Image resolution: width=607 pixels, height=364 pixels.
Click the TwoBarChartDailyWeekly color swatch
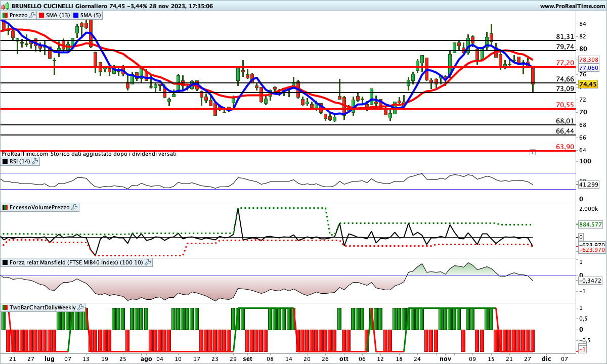5,307
